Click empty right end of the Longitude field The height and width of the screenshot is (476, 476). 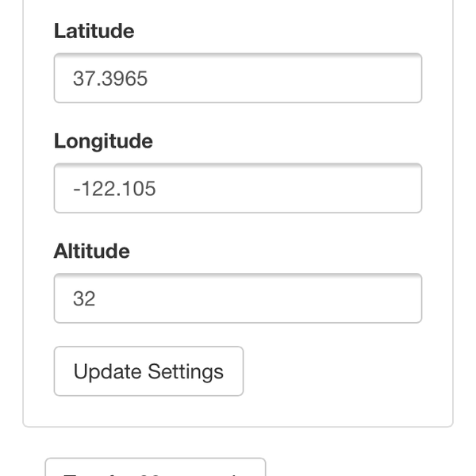[381, 188]
